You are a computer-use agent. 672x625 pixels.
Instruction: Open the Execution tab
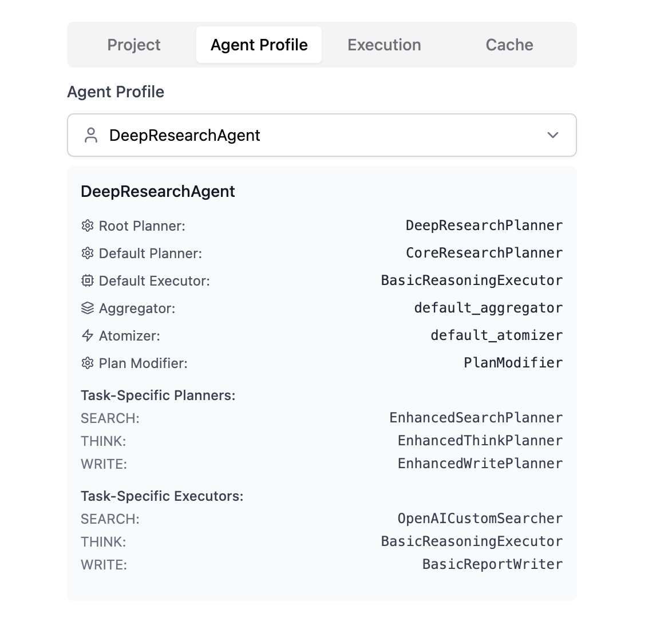[x=384, y=45]
